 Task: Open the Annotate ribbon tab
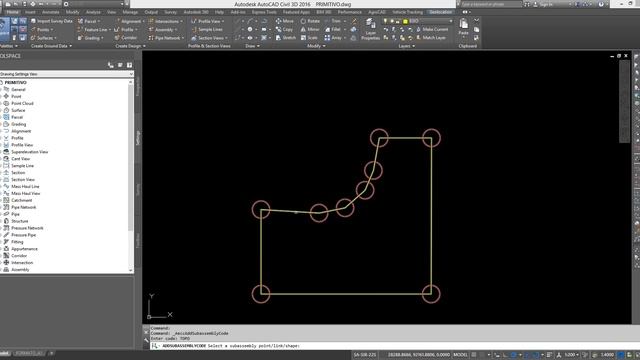(x=51, y=12)
